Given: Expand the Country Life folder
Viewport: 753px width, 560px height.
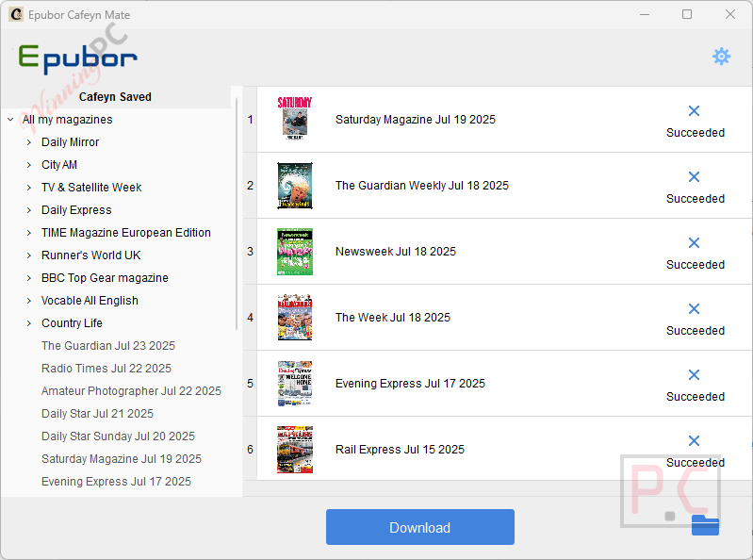Looking at the screenshot, I should click(x=29, y=323).
